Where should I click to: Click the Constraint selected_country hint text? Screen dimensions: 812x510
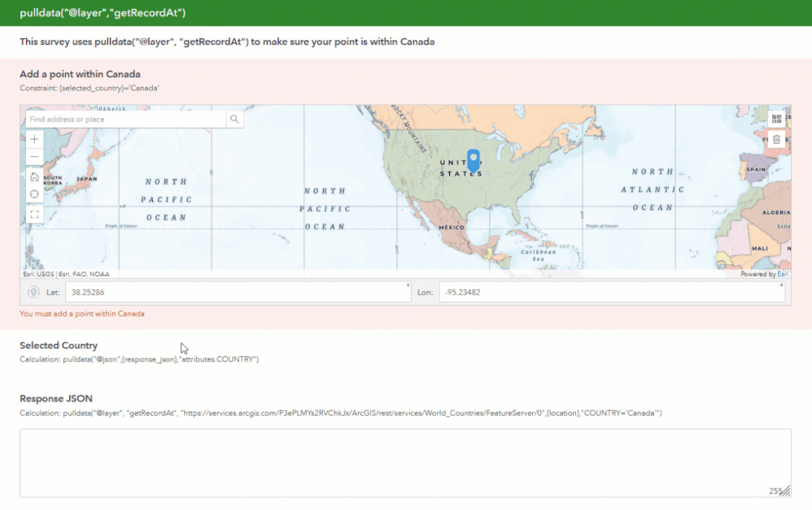point(89,88)
